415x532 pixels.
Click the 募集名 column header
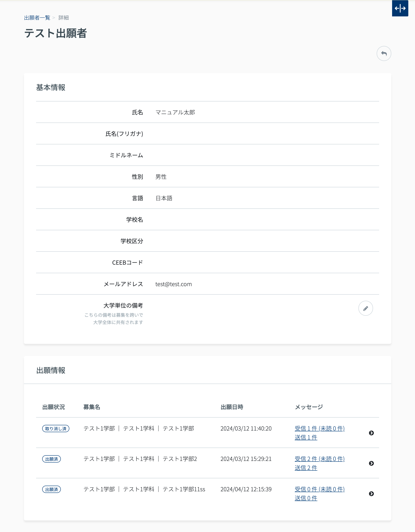tap(92, 407)
